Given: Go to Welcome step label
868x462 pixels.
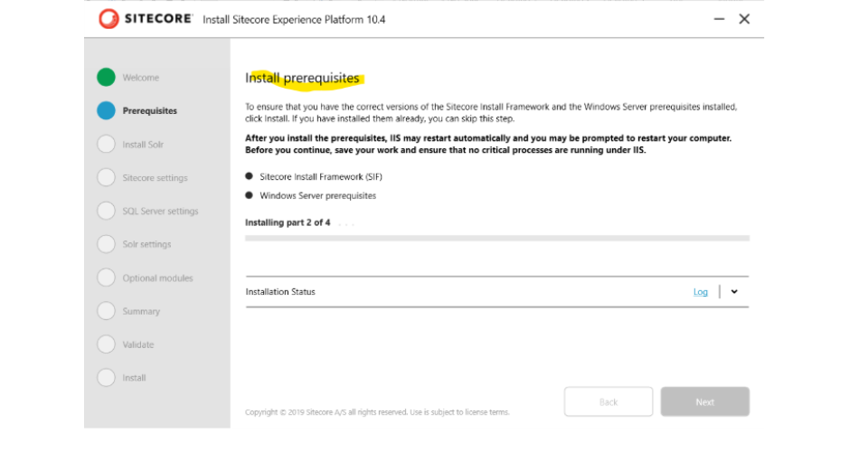Looking at the screenshot, I should [x=141, y=78].
